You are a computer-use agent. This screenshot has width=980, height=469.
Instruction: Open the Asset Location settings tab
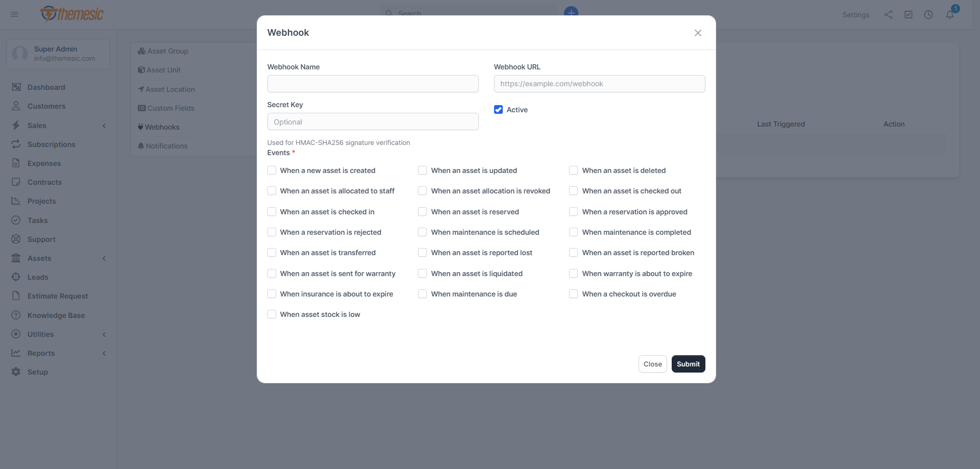(x=170, y=89)
